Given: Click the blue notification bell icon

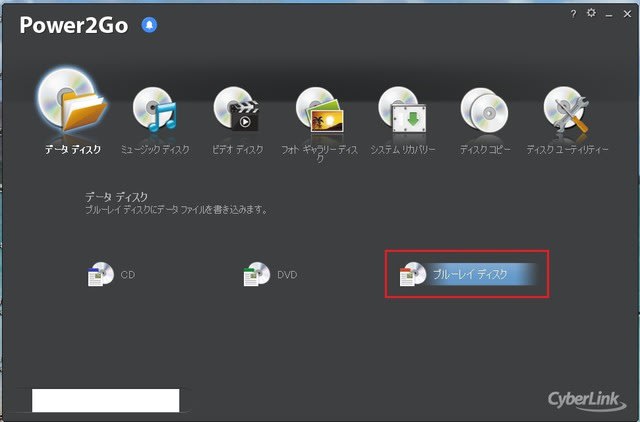Looking at the screenshot, I should click(149, 25).
